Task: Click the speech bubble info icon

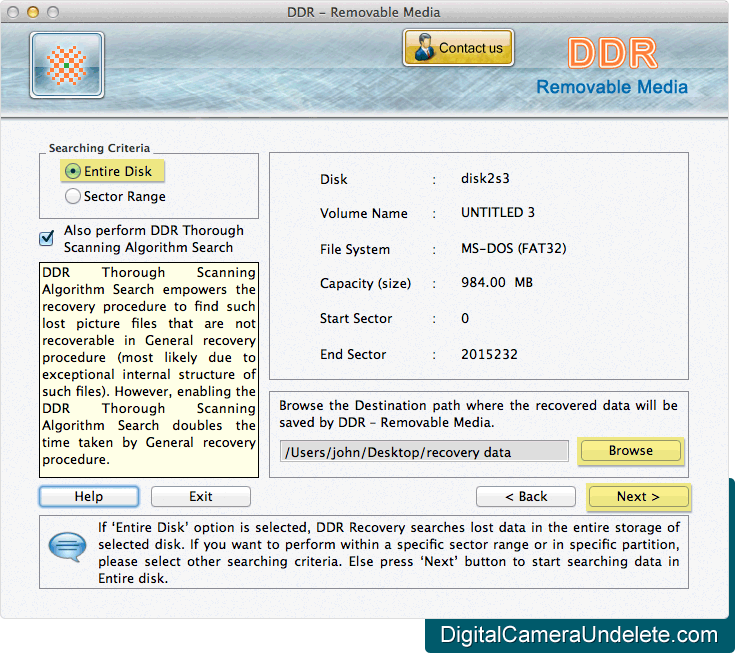Action: pyautogui.click(x=68, y=547)
